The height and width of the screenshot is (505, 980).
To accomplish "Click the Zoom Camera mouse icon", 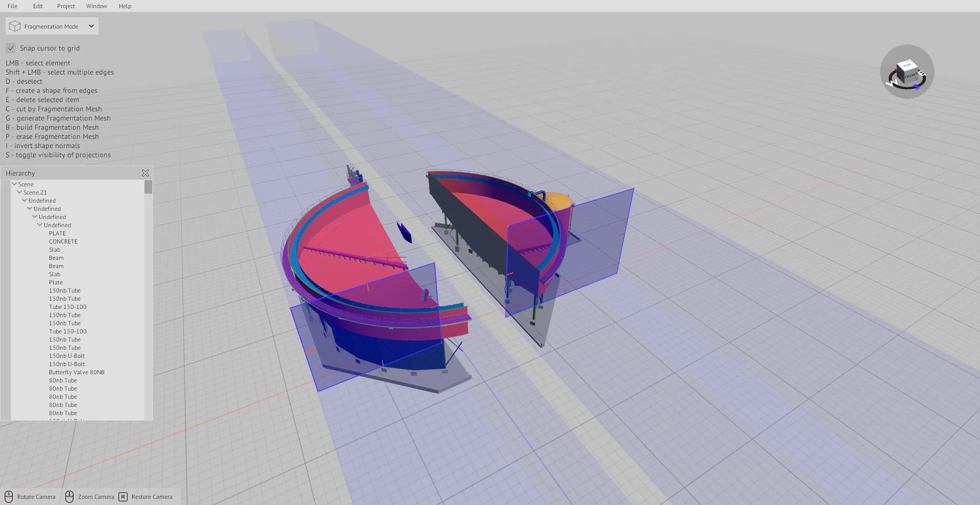I will tap(69, 497).
